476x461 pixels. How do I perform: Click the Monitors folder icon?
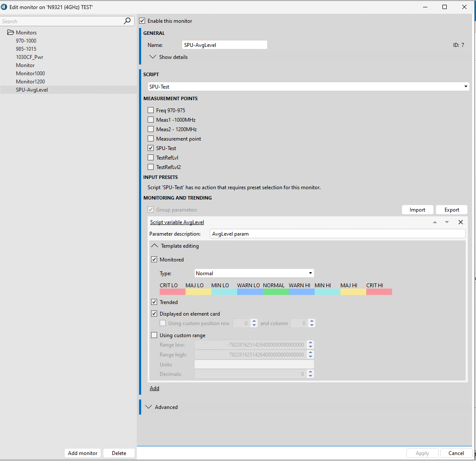point(11,33)
